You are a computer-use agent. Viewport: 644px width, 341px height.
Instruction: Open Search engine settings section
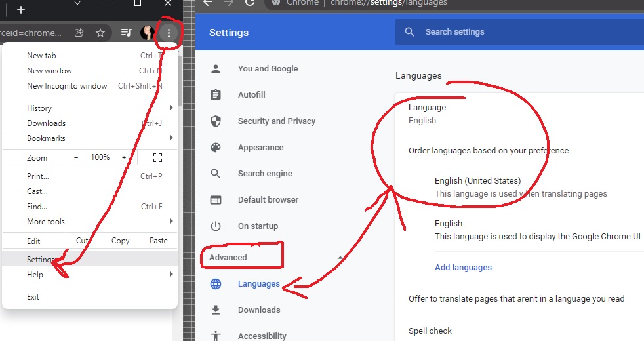pyautogui.click(x=266, y=173)
